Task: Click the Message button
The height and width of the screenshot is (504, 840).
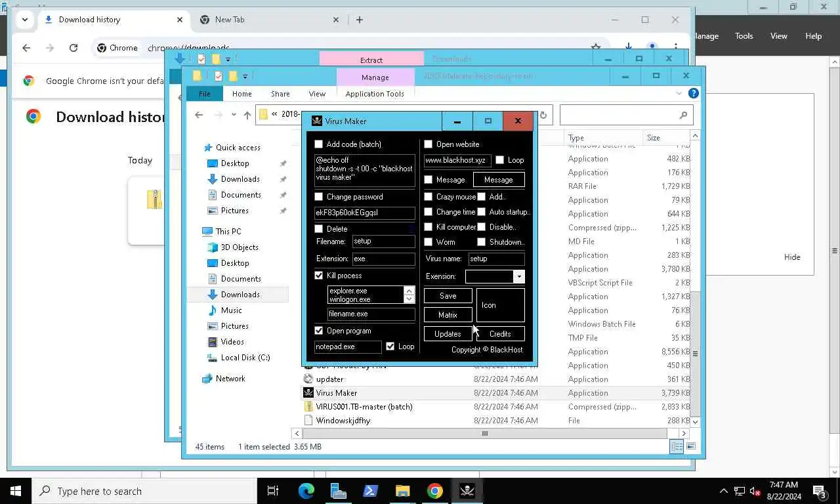Action: point(499,180)
